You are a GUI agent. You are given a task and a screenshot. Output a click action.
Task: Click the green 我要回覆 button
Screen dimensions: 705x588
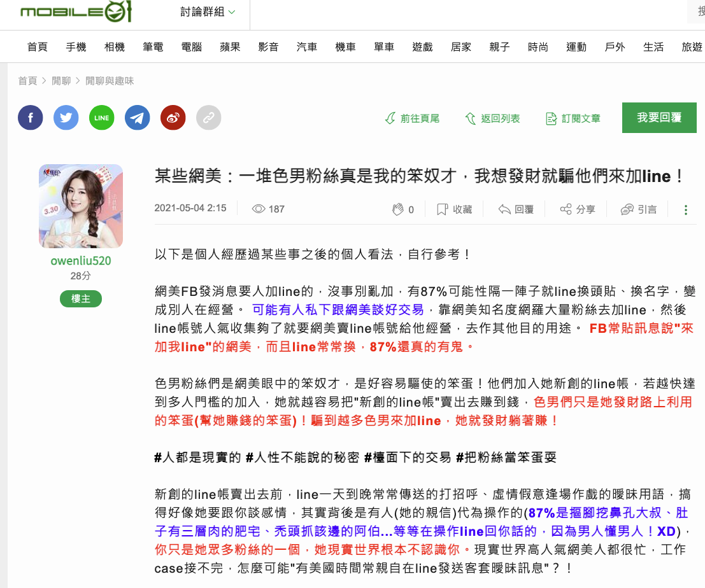pos(659,118)
